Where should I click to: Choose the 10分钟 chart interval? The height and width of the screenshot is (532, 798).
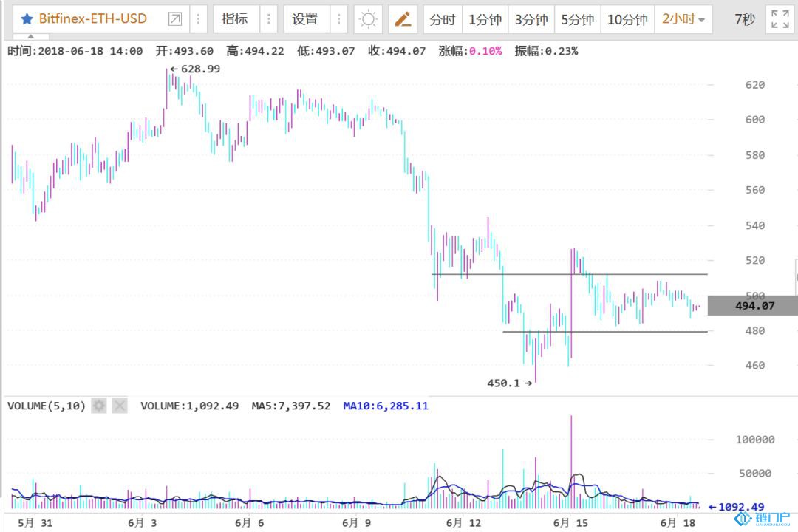pos(627,20)
